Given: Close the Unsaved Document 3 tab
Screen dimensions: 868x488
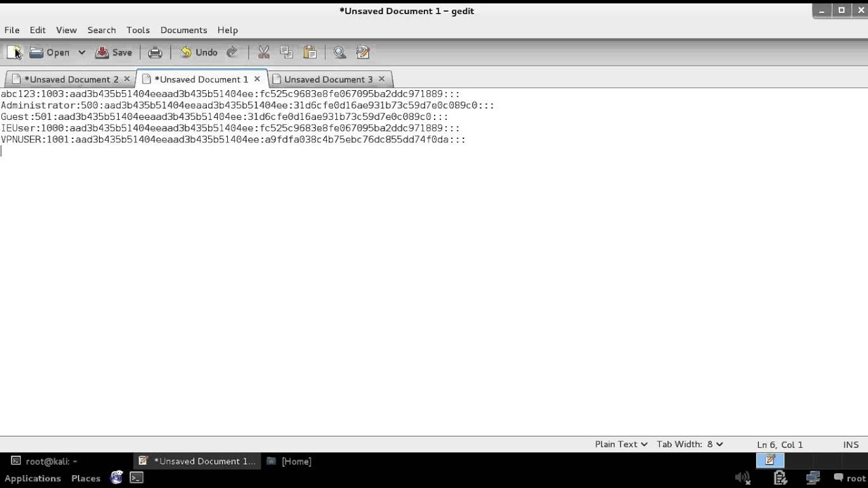Looking at the screenshot, I should tap(381, 79).
